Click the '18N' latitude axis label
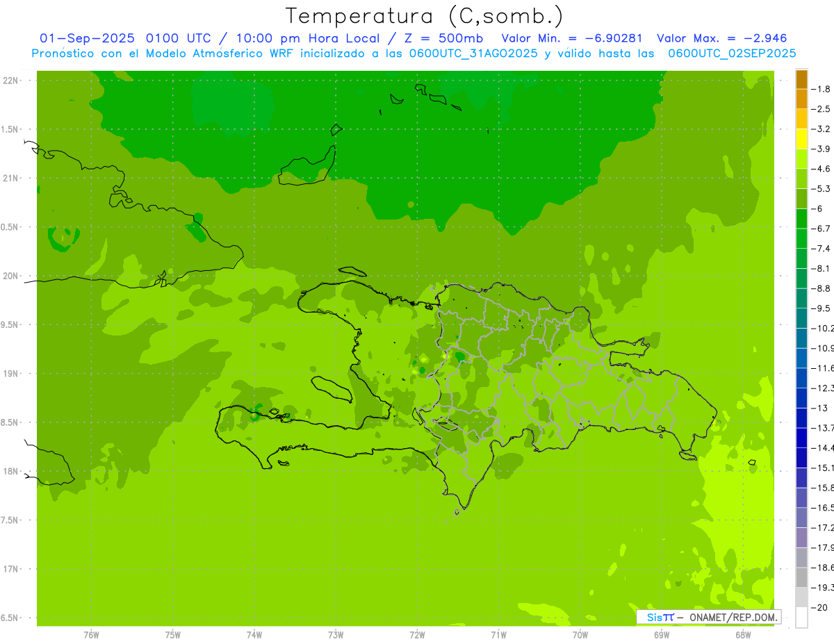 [10, 472]
